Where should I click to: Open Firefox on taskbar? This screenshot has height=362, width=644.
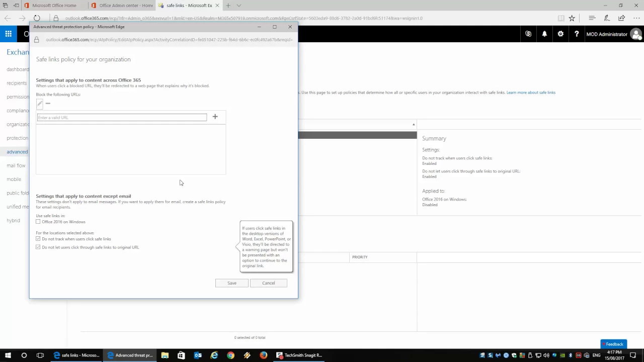[x=264, y=355]
